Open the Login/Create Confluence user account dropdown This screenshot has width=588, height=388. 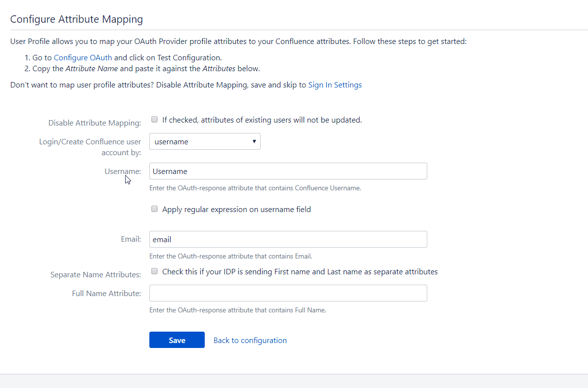tap(205, 141)
